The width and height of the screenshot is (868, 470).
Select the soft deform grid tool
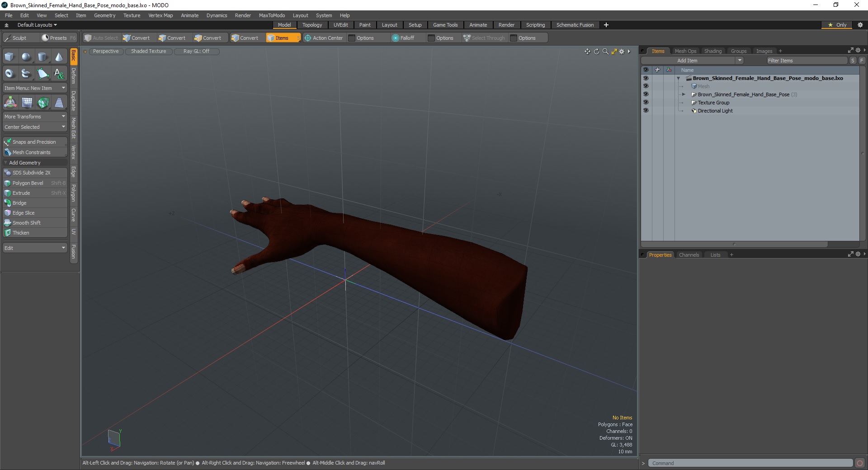tap(27, 103)
